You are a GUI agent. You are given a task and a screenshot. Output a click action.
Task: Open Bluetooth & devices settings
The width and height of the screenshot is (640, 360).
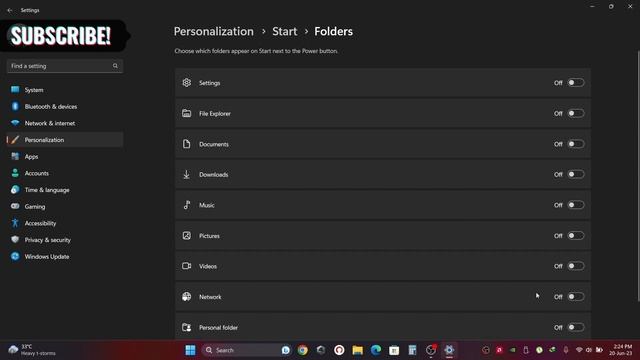(65, 107)
